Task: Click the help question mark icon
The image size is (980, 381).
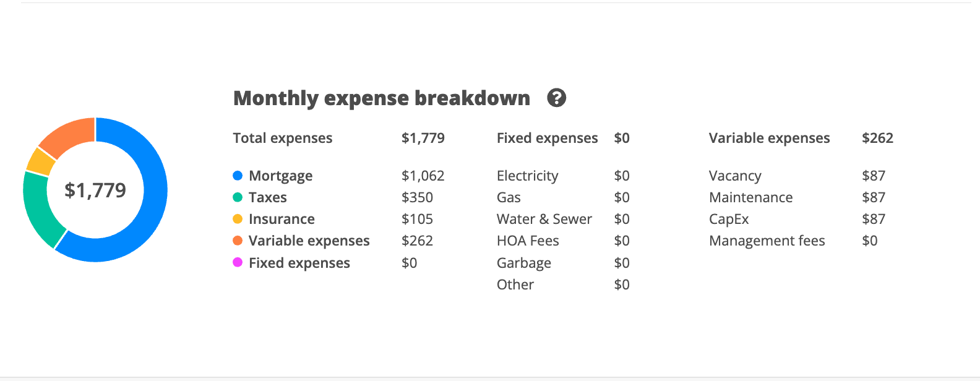Action: (x=556, y=98)
